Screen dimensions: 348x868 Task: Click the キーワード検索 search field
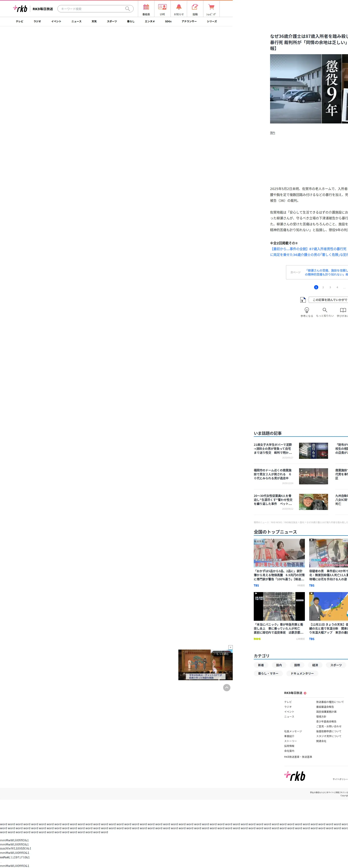coord(91,9)
